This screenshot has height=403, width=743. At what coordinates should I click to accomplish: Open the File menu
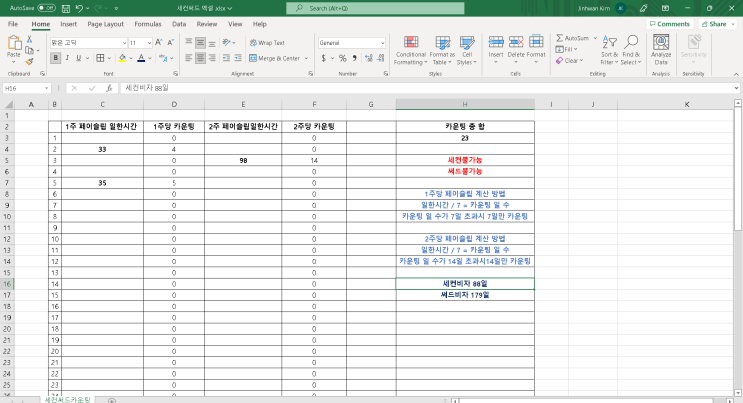[13, 24]
